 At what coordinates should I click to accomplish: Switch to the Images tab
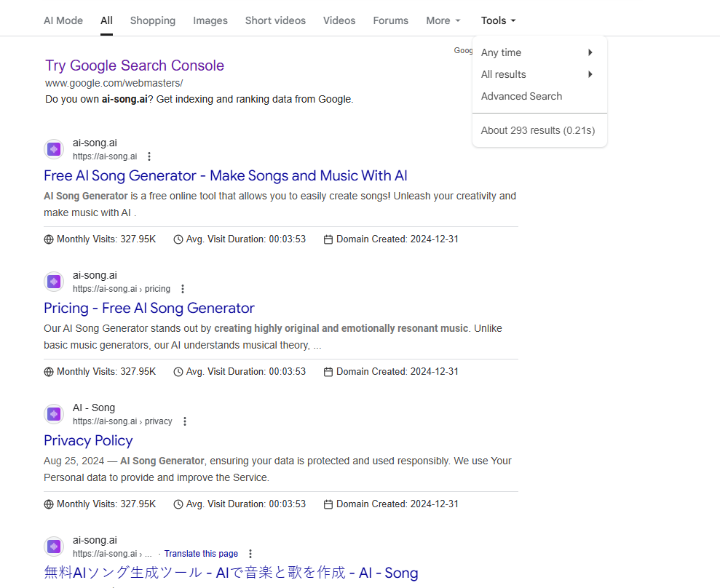tap(210, 20)
